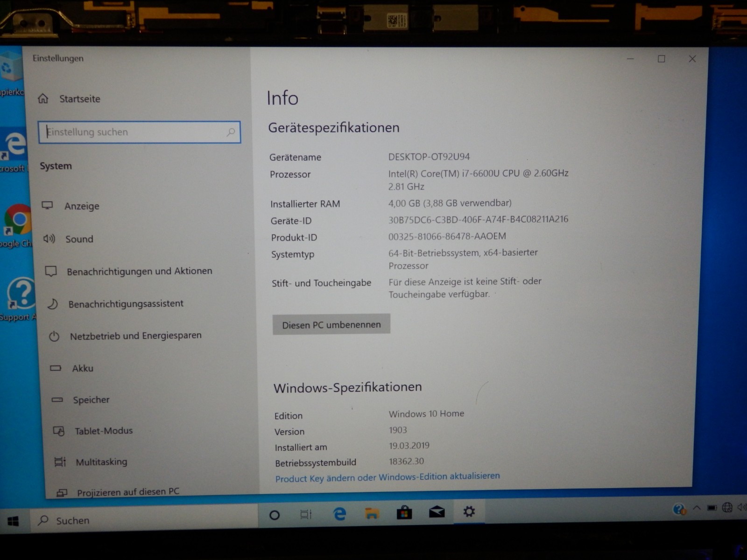Click the Benachrichtigungen speech bubble icon

(x=51, y=271)
